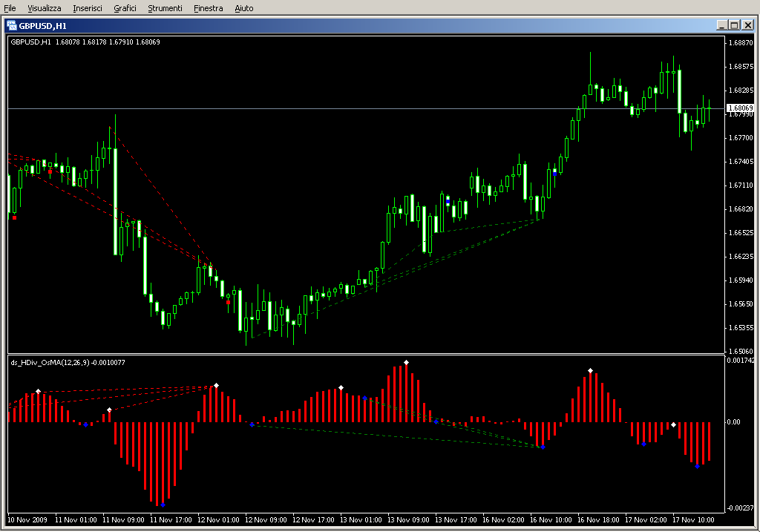This screenshot has width=760, height=532.
Task: Click the GBPUSD,H1 OHLC header text
Action: (x=85, y=42)
